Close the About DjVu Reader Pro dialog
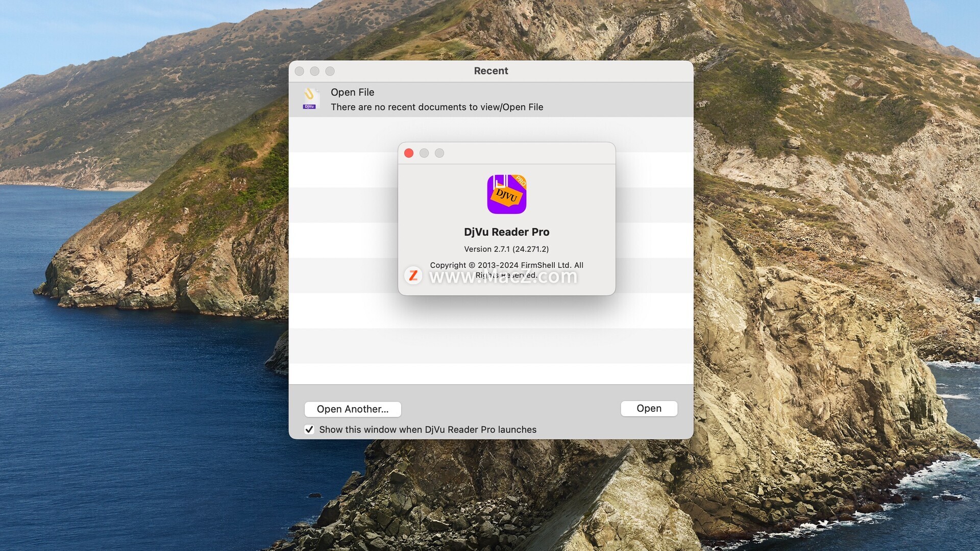980x551 pixels. coord(409,153)
